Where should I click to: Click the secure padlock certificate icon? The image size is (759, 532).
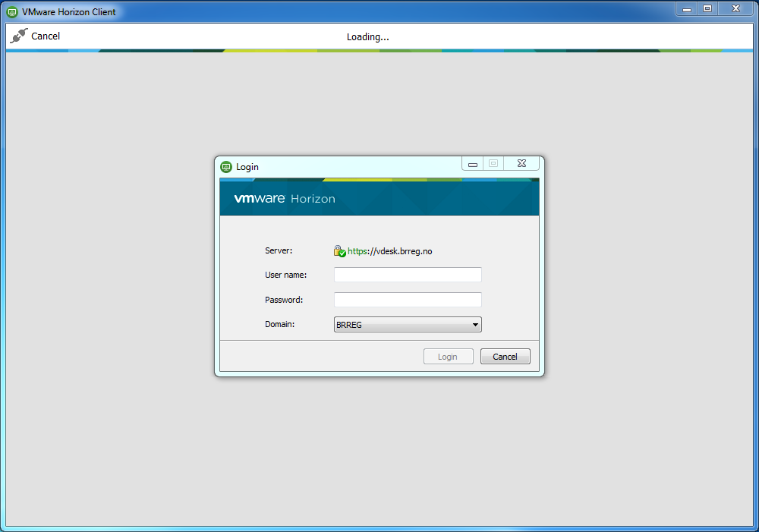tap(339, 250)
